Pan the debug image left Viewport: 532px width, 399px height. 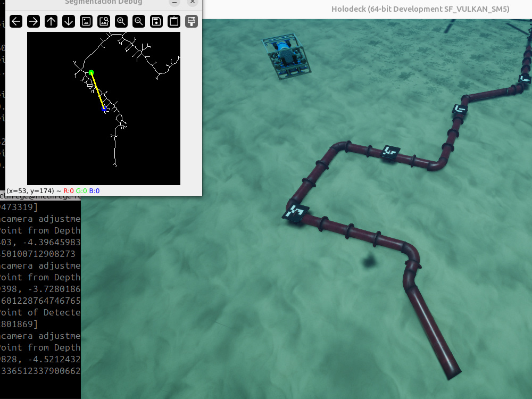[16, 21]
